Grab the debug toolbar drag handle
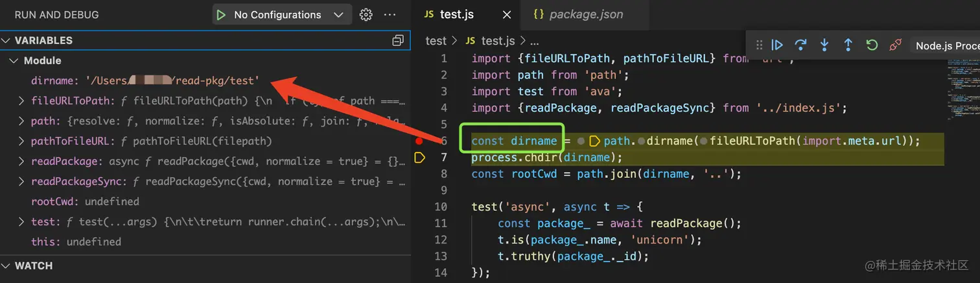Viewport: 980px width, 283px height. tap(759, 45)
